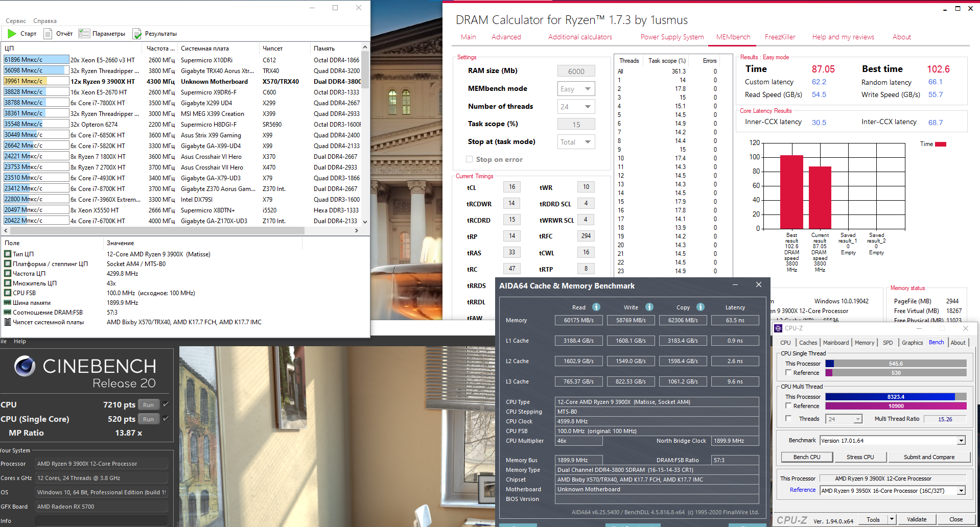
Task: Click the Stress CPU button
Action: [860, 457]
